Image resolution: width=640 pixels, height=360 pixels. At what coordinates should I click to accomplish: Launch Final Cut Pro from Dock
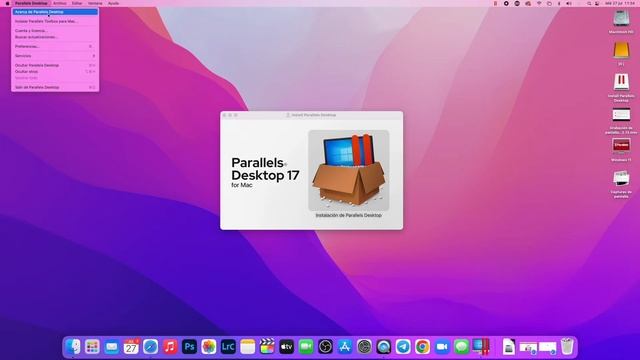[x=267, y=347]
